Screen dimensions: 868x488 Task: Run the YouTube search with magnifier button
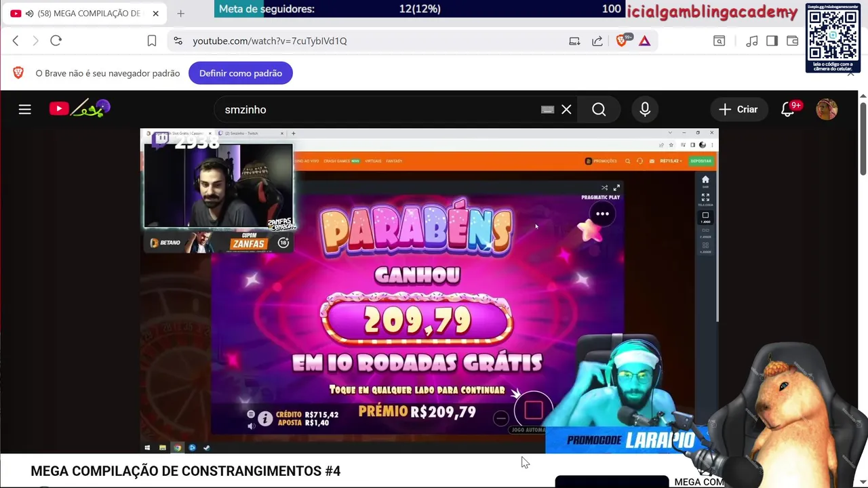pyautogui.click(x=599, y=109)
